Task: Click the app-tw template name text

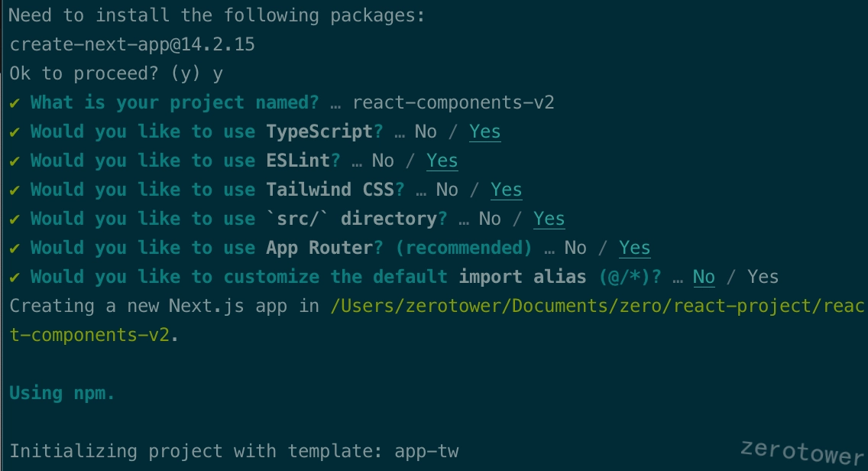Action: tap(426, 452)
